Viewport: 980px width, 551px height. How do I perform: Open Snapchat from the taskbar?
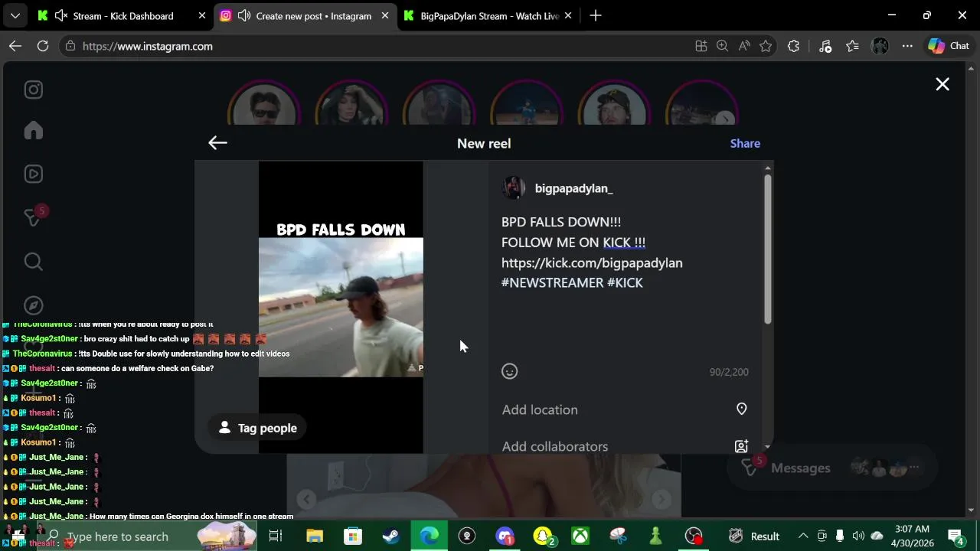tap(543, 536)
